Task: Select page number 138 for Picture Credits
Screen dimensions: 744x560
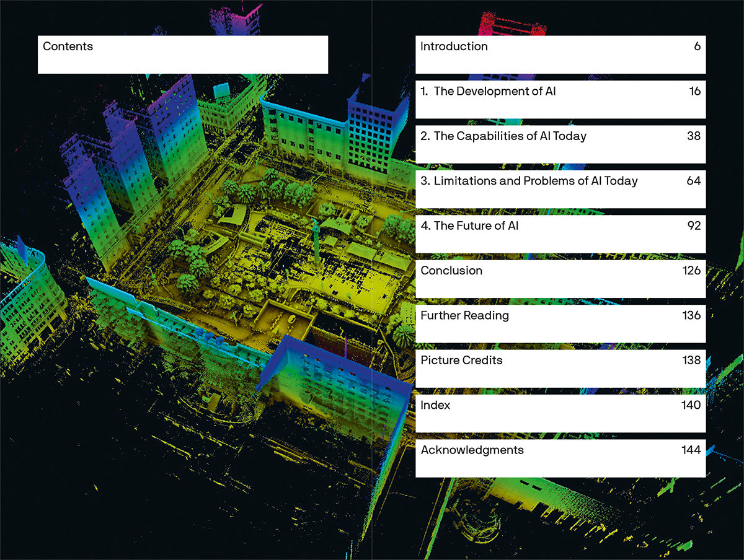Action: pos(691,361)
